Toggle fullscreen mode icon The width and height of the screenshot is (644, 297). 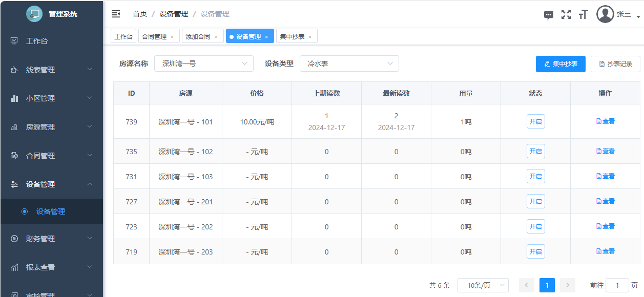pos(566,14)
